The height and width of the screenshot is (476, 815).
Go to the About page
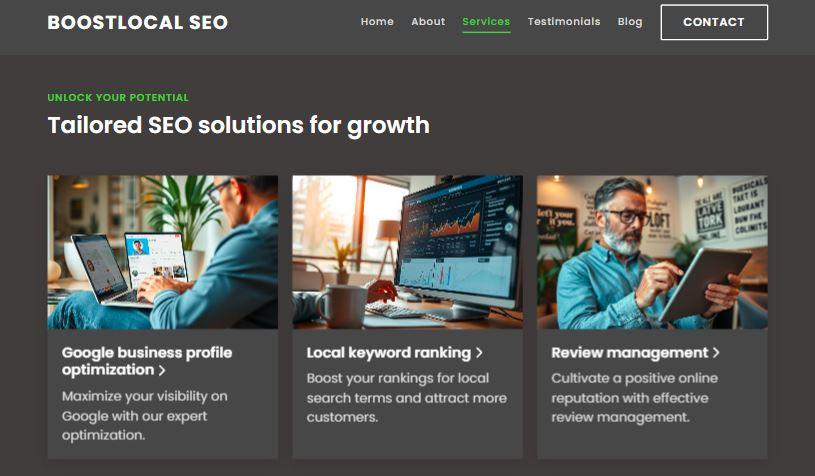(x=428, y=22)
